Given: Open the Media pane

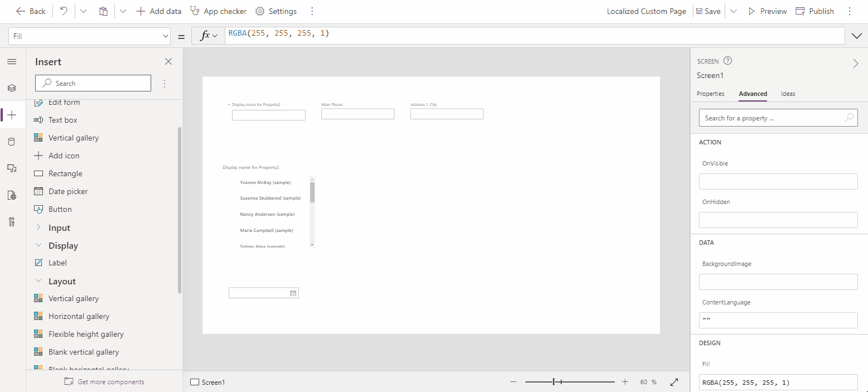Looking at the screenshot, I should click(12, 168).
